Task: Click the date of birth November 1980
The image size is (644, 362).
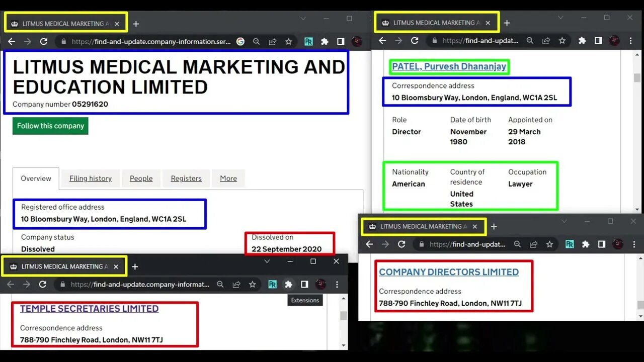Action: click(468, 137)
